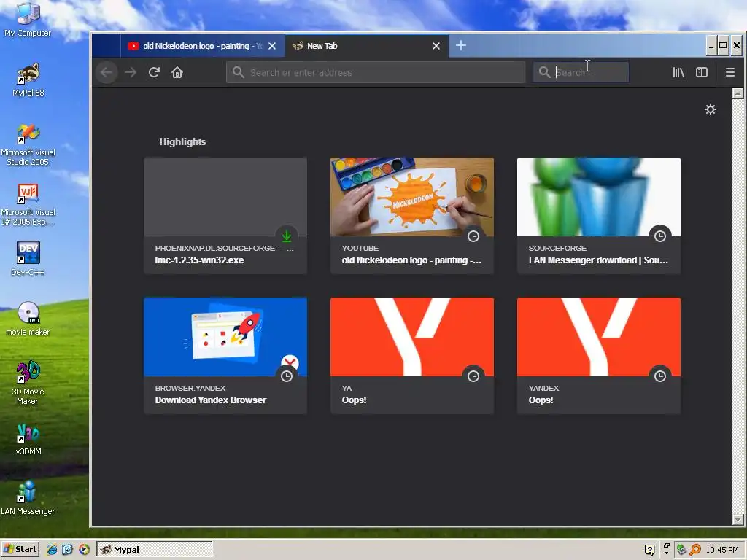
Task: Click the orange magnifier tray icon
Action: (x=695, y=550)
